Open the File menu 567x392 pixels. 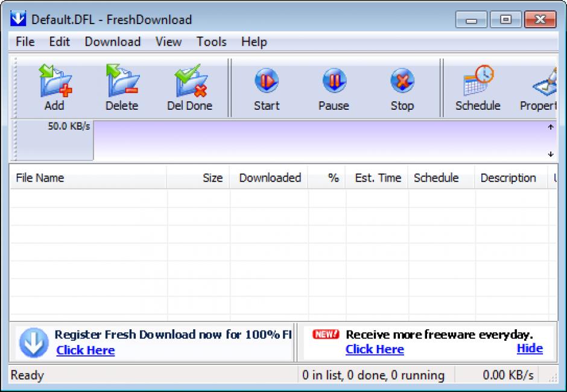(25, 42)
